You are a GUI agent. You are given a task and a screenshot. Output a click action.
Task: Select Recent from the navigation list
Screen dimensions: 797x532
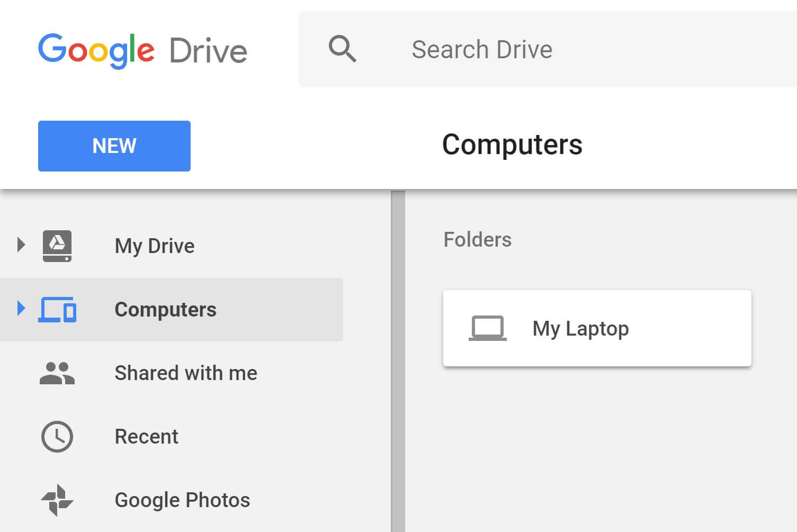click(x=146, y=437)
